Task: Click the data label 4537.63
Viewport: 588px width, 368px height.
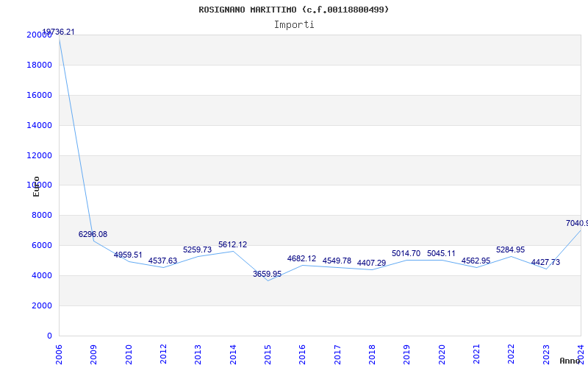Action: tap(162, 261)
